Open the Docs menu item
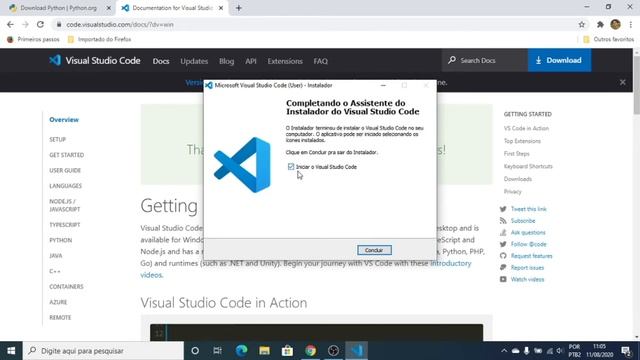The width and height of the screenshot is (640, 360). (161, 61)
